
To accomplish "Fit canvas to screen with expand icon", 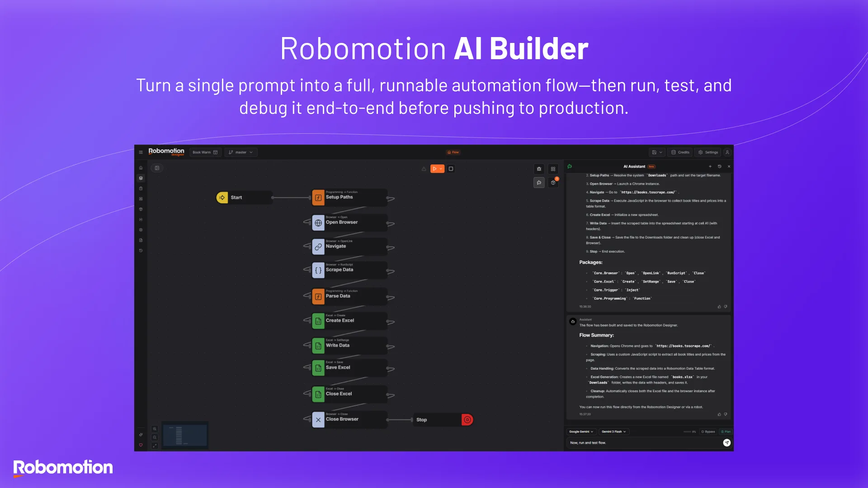I will click(x=155, y=446).
